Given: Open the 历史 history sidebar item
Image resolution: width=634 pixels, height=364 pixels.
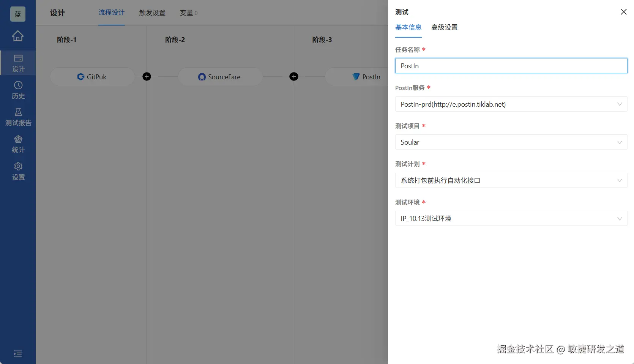Looking at the screenshot, I should point(18,90).
